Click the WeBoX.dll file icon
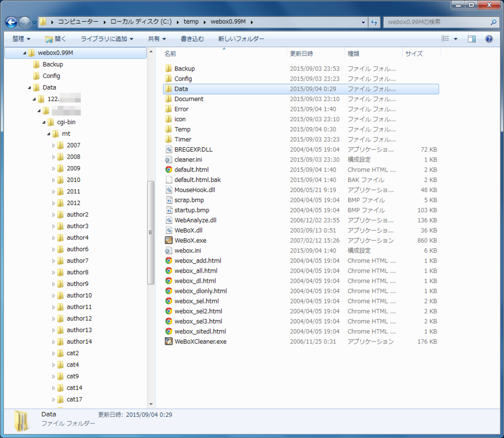Screen dimensions: 504x438 pos(168,230)
